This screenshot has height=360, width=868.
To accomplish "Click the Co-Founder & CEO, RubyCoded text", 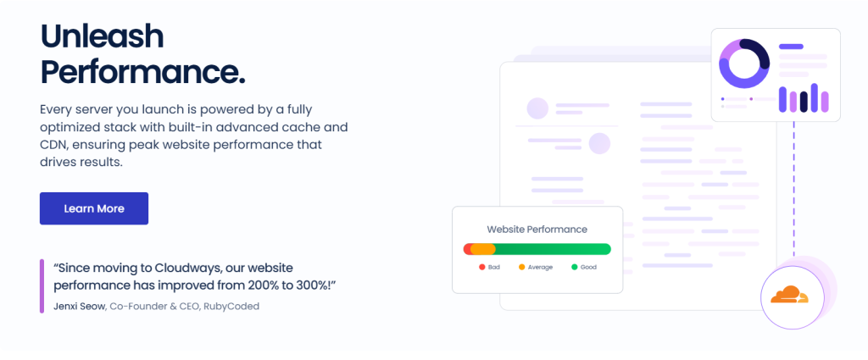I will [184, 306].
